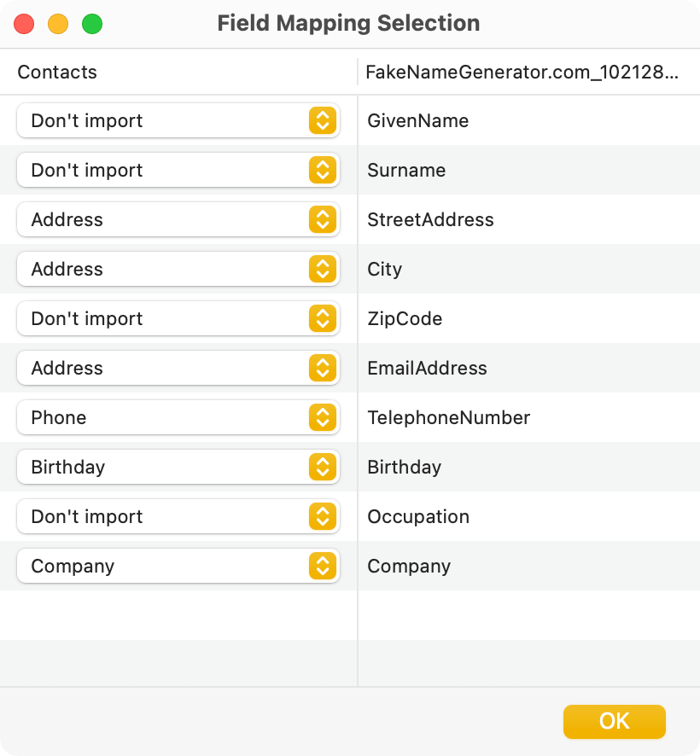Image resolution: width=700 pixels, height=756 pixels.
Task: Click the green zoom window button
Action: pos(92,24)
